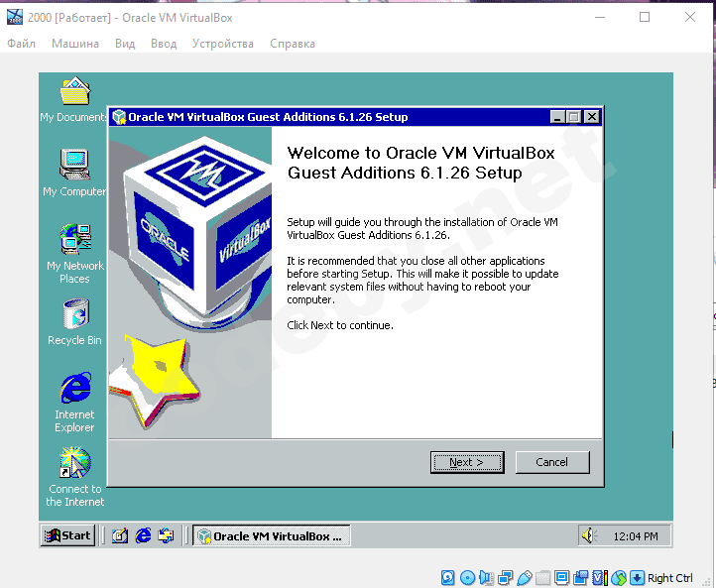The height and width of the screenshot is (588, 716).
Task: Click Oracle VM VirtualBox taskbar button
Action: [x=272, y=536]
